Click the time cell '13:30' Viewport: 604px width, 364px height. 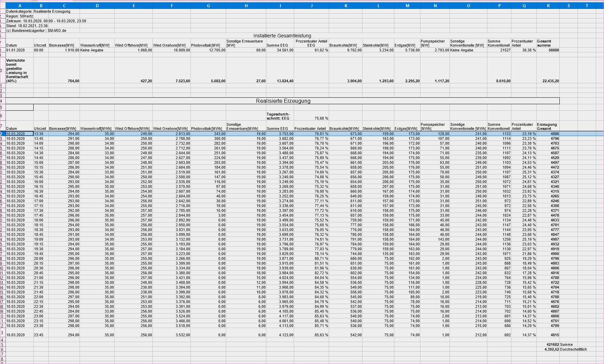pos(41,134)
